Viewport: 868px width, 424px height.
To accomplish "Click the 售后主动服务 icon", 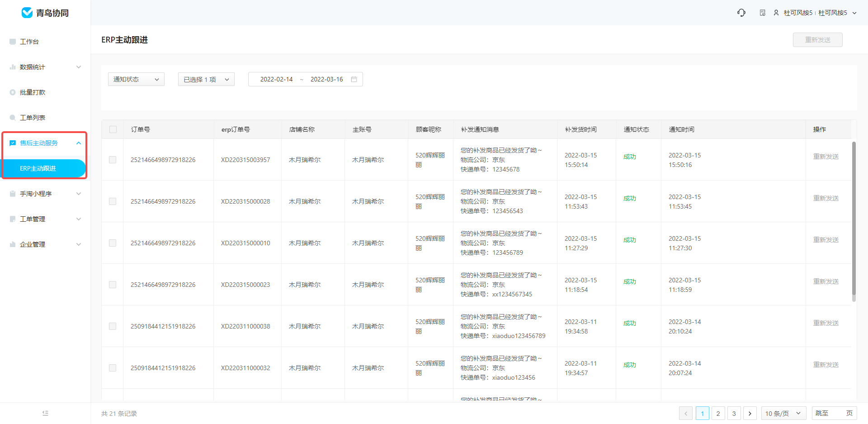I will pyautogui.click(x=13, y=143).
